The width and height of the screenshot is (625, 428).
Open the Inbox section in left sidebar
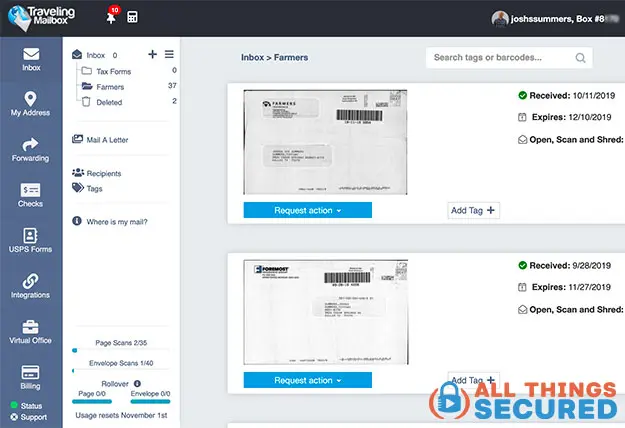click(31, 59)
